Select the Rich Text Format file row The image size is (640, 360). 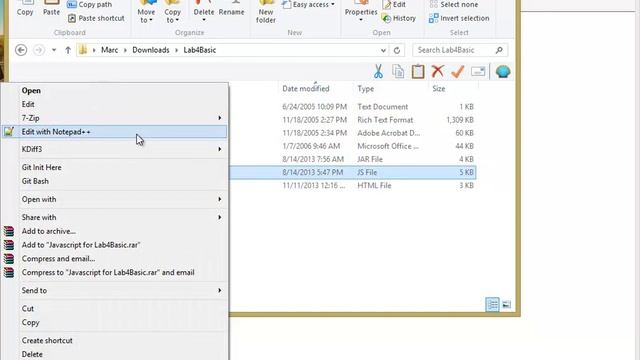click(352, 120)
